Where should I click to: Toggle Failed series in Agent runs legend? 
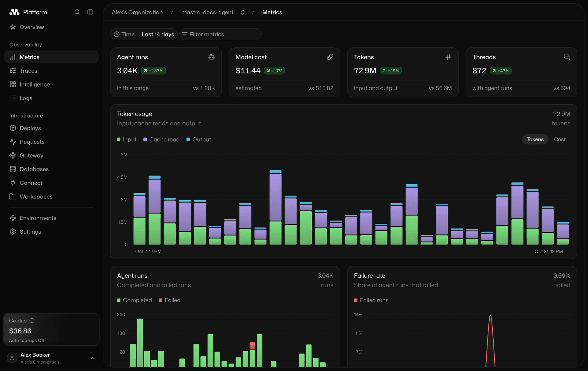coord(170,300)
